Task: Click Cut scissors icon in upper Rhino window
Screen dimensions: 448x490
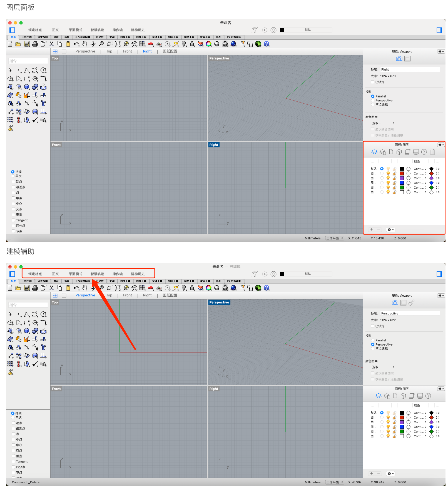Action: click(x=51, y=44)
